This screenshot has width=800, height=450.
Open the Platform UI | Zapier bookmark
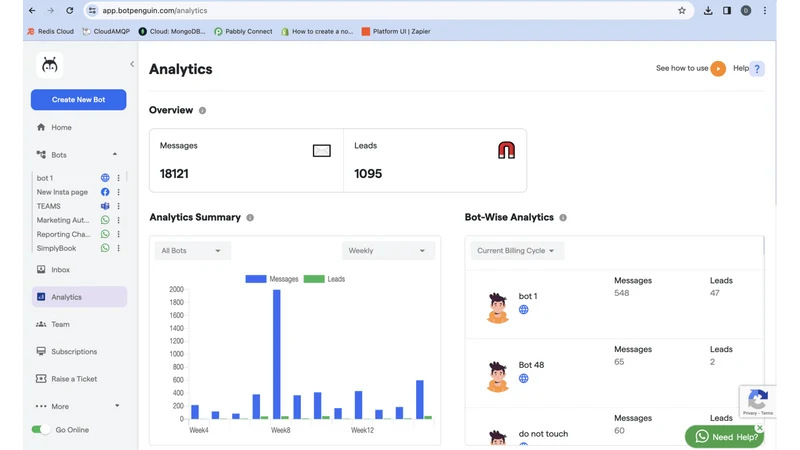(396, 31)
